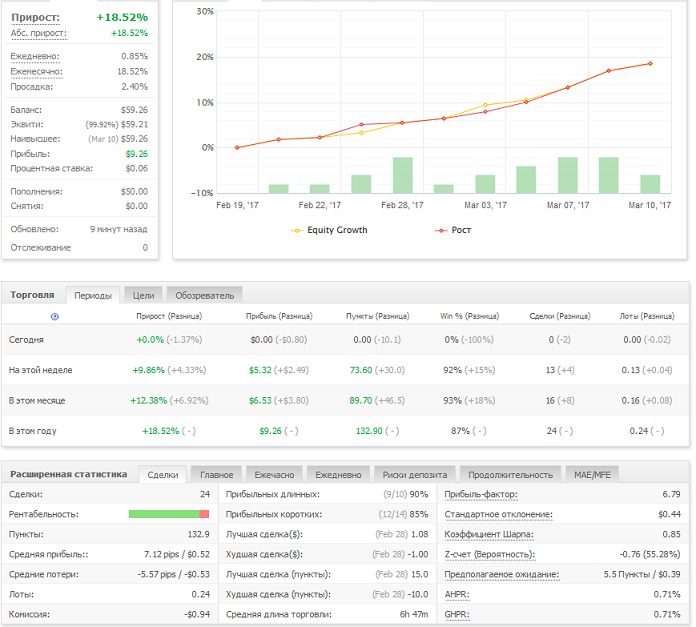Toggle Equity Growth legend marker
696x627 pixels.
(297, 230)
